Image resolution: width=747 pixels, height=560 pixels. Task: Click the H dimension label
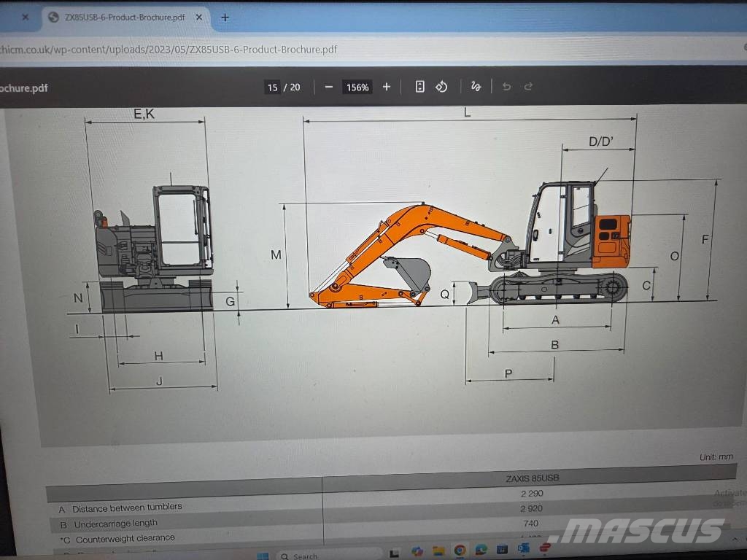coord(158,356)
